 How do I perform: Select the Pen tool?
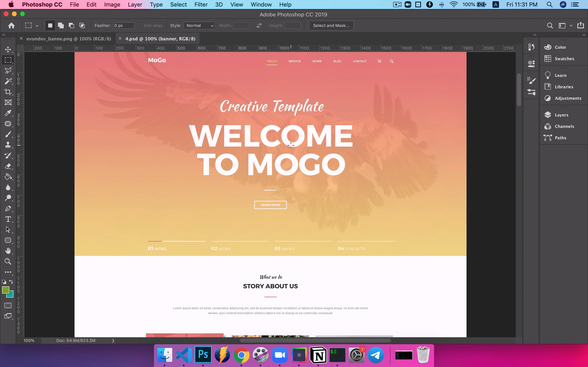(x=8, y=209)
